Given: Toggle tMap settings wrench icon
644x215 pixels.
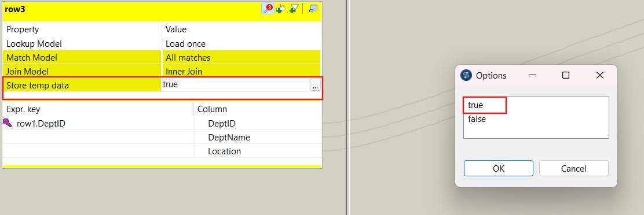Looking at the screenshot, I should coord(268,8).
